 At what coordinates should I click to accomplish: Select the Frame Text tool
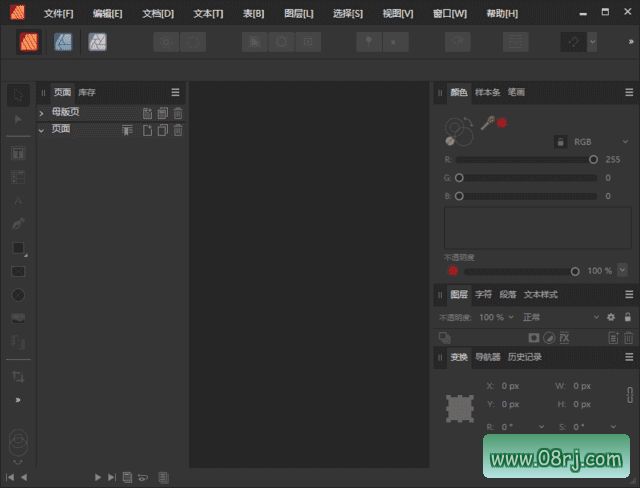tap(18, 153)
